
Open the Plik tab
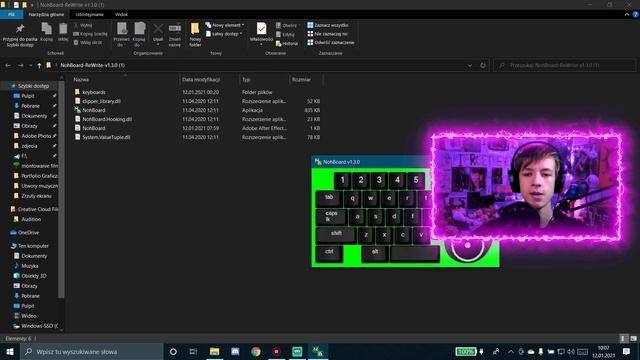tap(11, 14)
